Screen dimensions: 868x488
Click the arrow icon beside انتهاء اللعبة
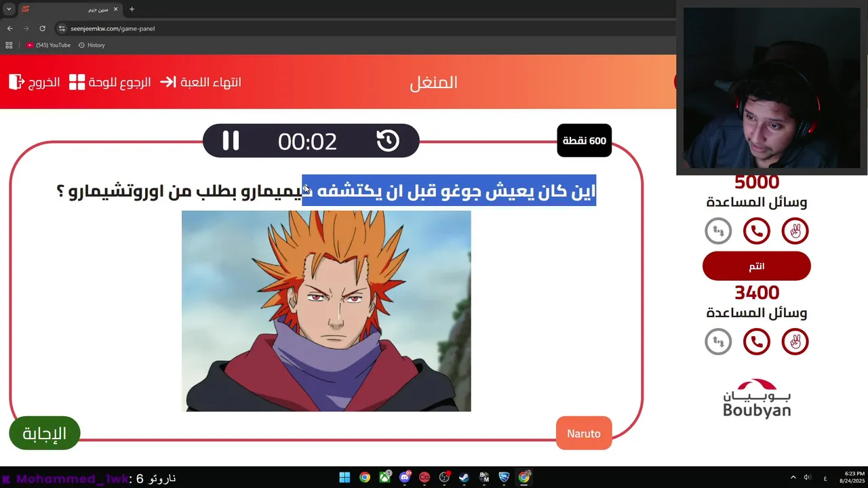point(168,82)
